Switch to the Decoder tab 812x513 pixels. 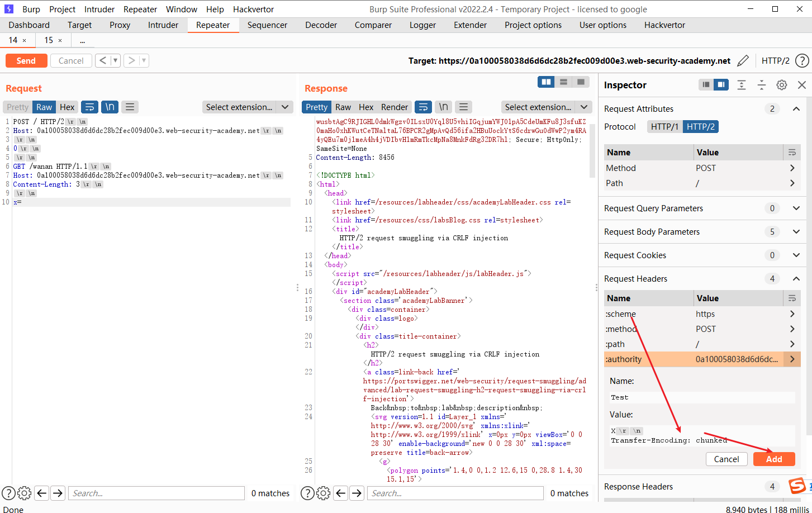[x=321, y=25]
